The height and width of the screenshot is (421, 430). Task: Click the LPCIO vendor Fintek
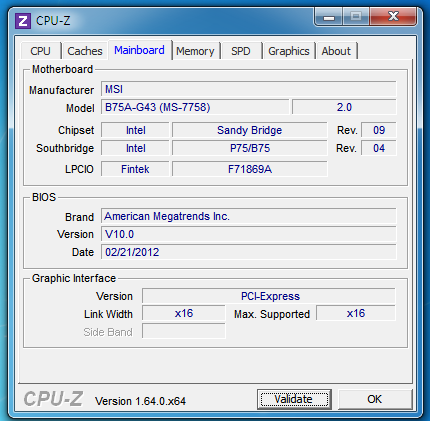[135, 169]
